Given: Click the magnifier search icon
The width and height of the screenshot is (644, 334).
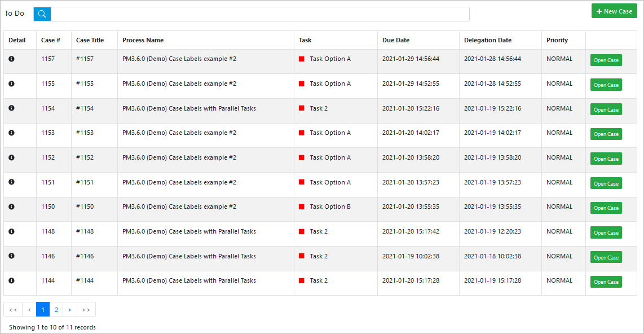Looking at the screenshot, I should tap(42, 14).
